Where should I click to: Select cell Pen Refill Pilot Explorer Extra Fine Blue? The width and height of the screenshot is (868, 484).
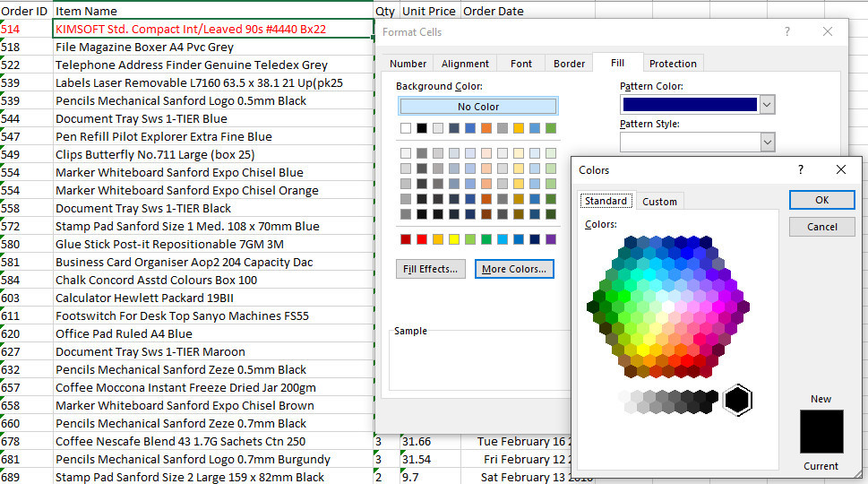(213, 137)
